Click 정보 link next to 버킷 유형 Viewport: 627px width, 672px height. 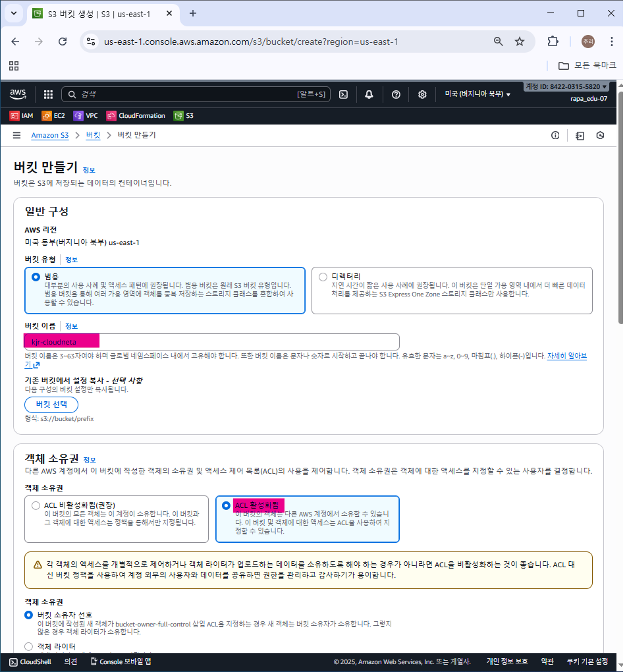pos(71,260)
